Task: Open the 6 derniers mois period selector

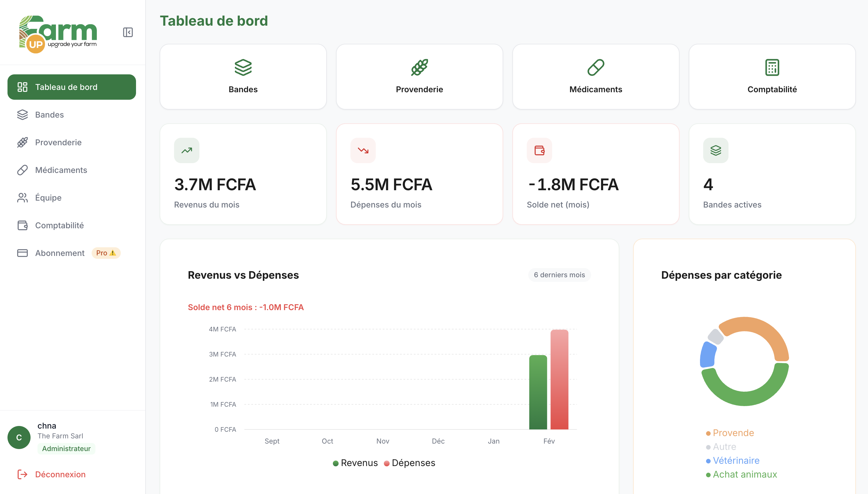Action: pyautogui.click(x=559, y=275)
